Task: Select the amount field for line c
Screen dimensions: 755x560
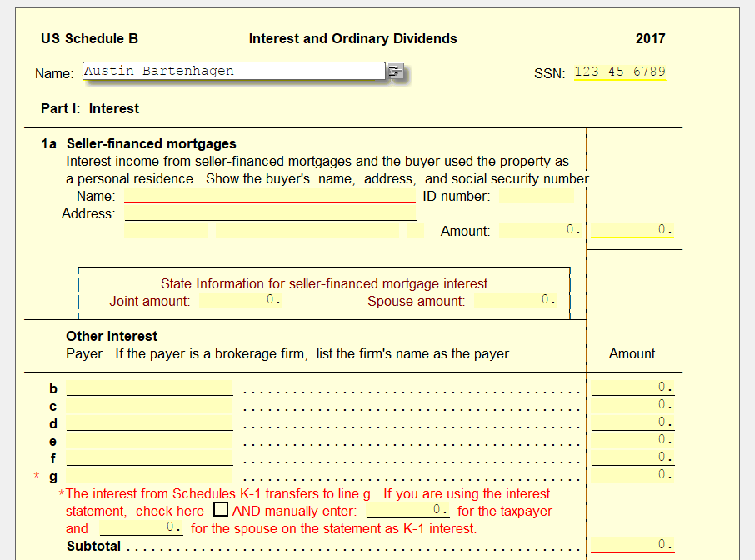Action: [632, 406]
